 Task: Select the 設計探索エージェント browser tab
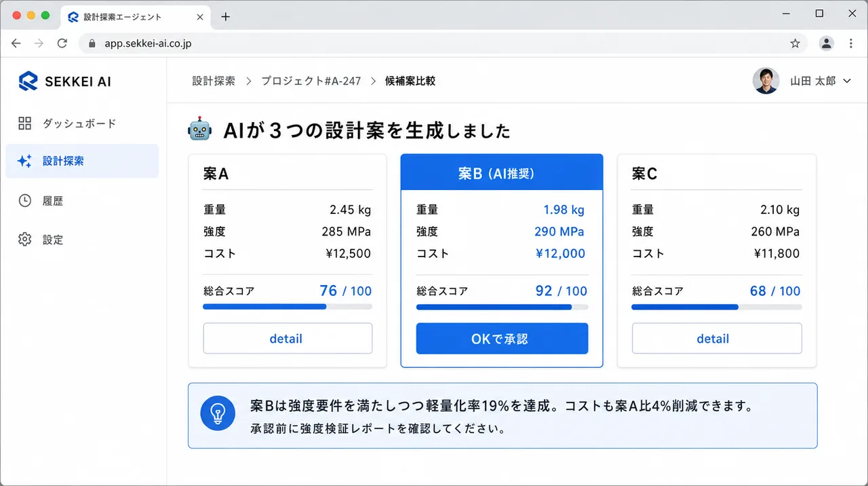pyautogui.click(x=137, y=17)
